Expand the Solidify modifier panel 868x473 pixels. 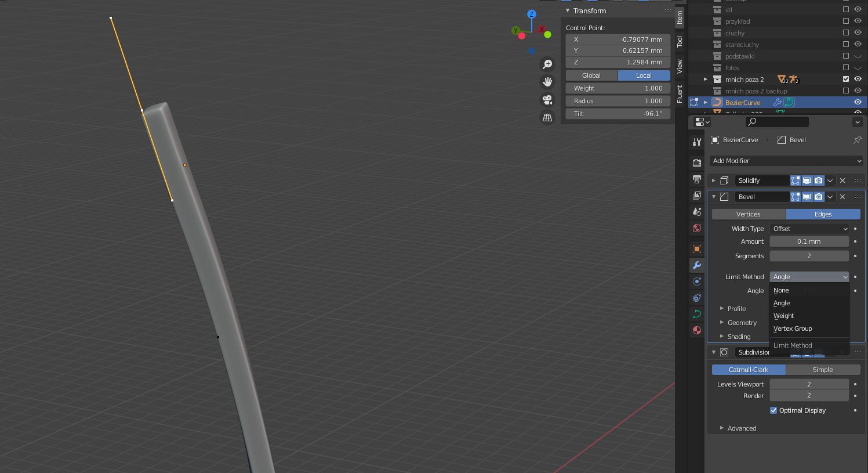pyautogui.click(x=714, y=180)
